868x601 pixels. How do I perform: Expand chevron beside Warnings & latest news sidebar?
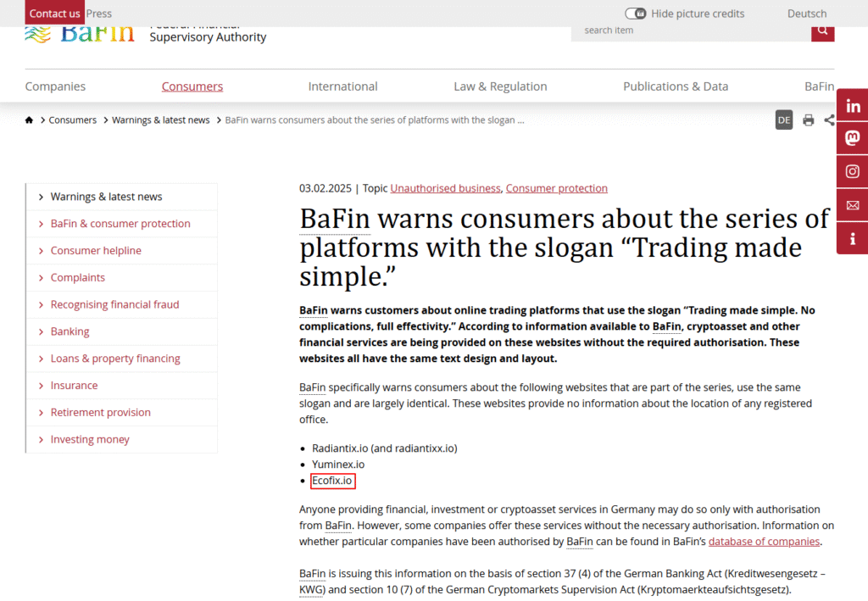click(41, 197)
